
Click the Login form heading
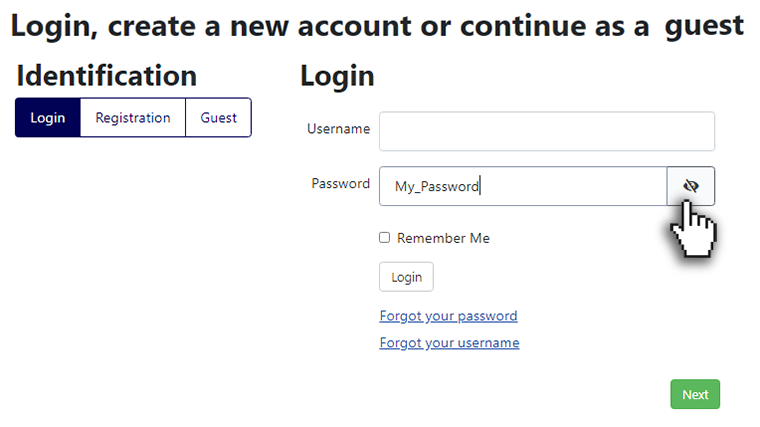[x=337, y=77]
